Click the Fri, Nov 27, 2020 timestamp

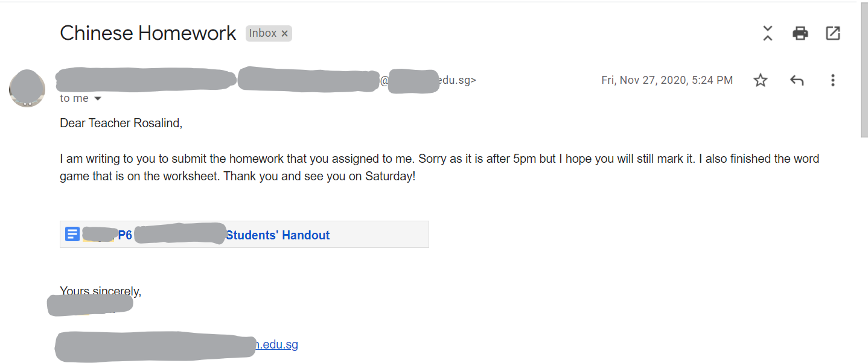tap(667, 80)
